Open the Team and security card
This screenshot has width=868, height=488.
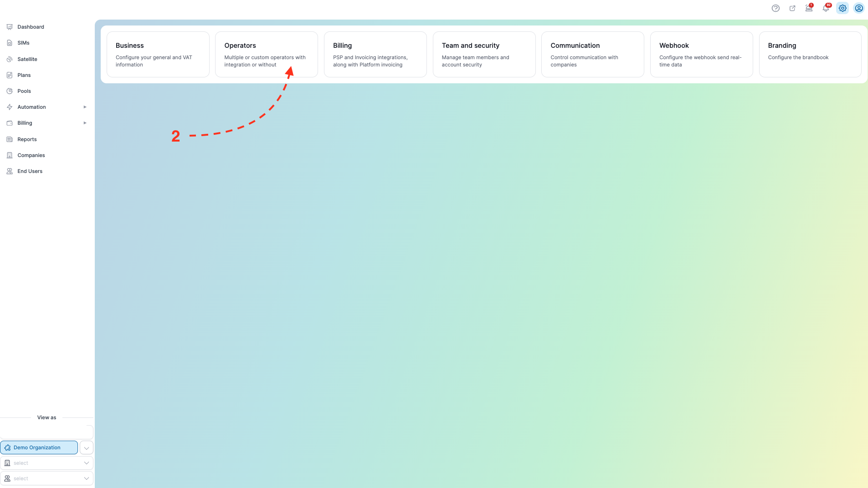pyautogui.click(x=484, y=54)
